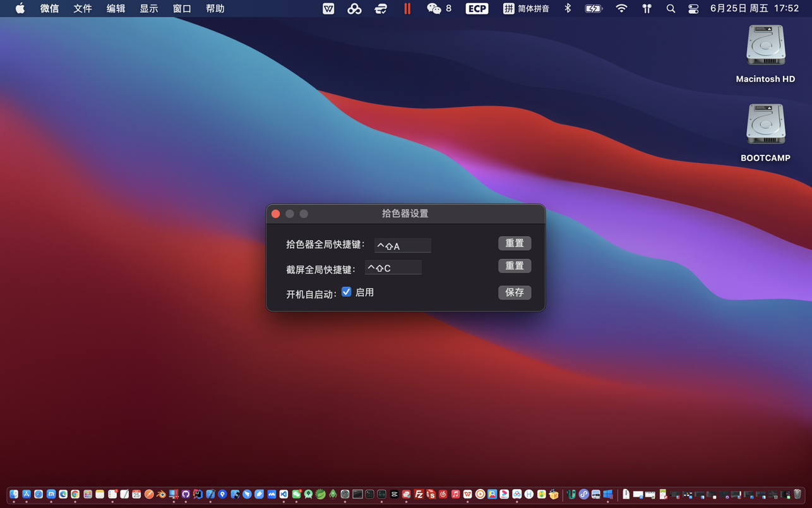This screenshot has width=812, height=508.
Task: Open the 显示 menu
Action: [149, 8]
